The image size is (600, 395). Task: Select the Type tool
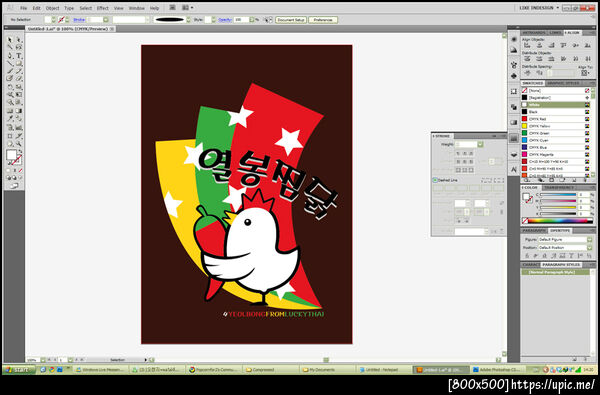pos(19,55)
